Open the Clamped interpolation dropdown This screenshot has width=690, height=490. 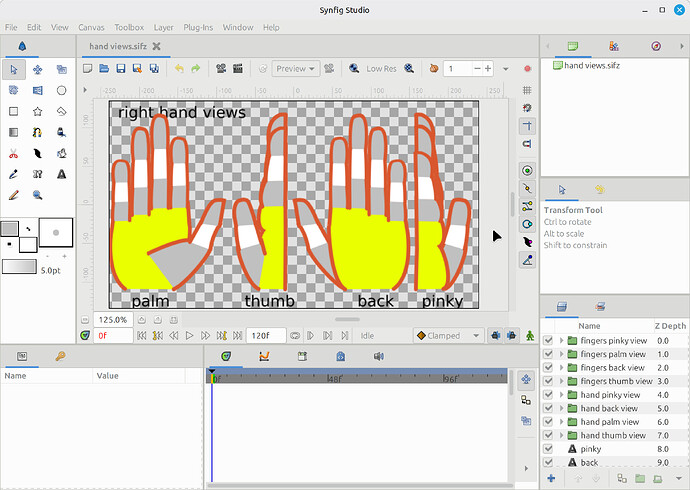pos(448,336)
